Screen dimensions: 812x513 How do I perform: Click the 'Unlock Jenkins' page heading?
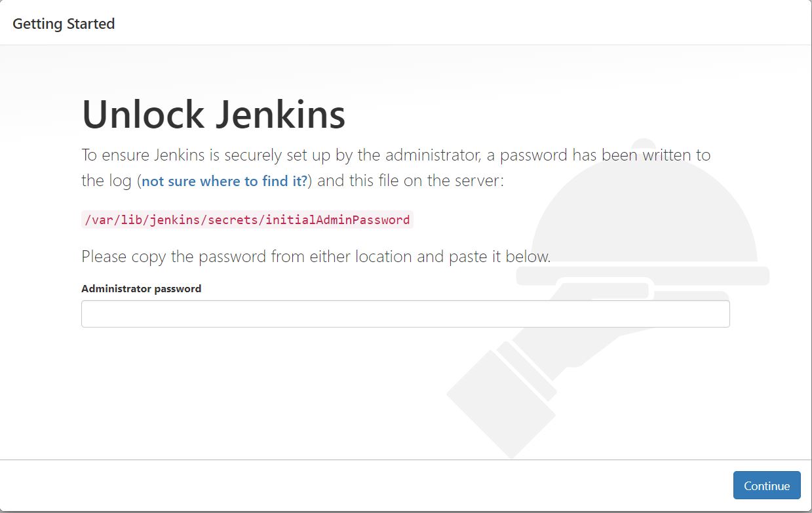(x=213, y=113)
